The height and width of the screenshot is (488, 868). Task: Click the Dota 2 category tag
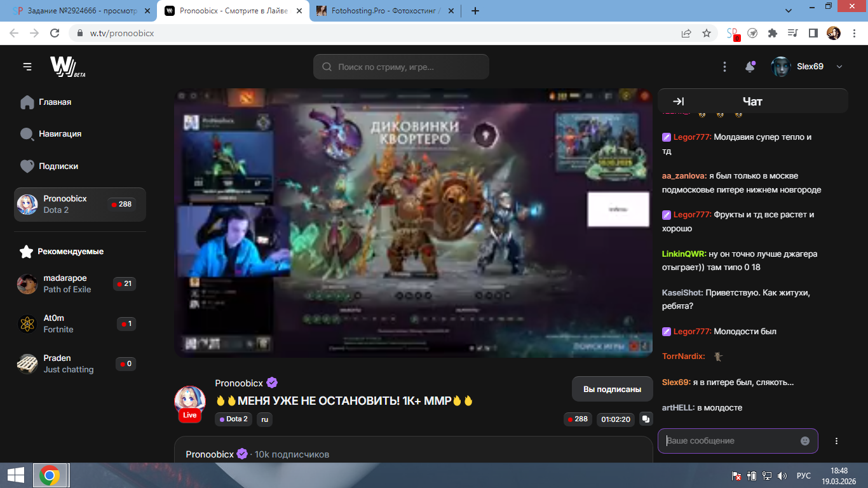click(x=234, y=419)
